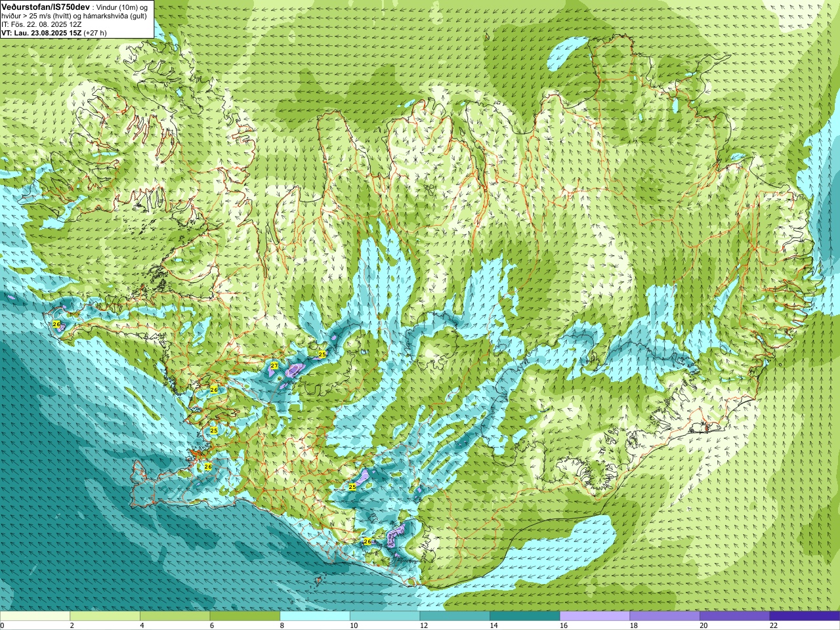This screenshot has height=630, width=840.
Task: Click the 12–14 m/s teal legend swatch
Action: [455, 616]
